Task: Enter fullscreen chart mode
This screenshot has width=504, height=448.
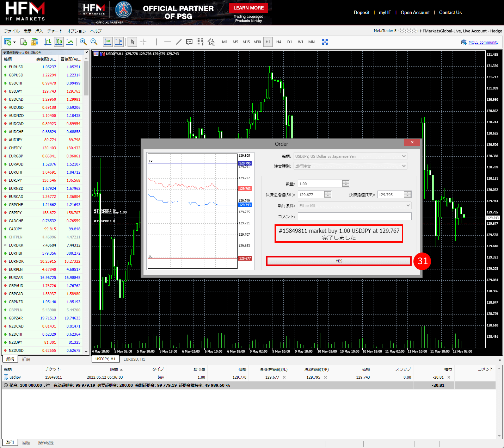Action: pyautogui.click(x=325, y=42)
